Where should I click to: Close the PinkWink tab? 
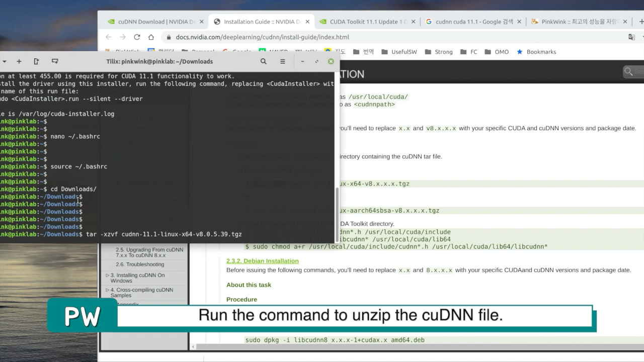625,22
